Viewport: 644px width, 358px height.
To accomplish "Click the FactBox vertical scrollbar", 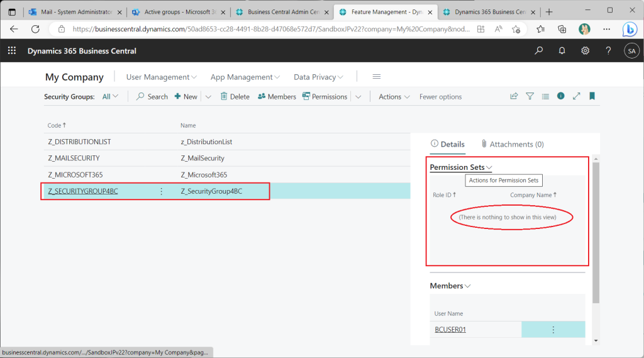I will point(596,233).
